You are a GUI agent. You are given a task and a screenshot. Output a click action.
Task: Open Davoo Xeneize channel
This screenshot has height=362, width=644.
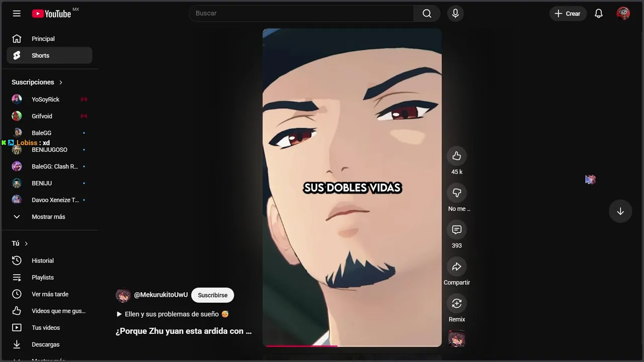pyautogui.click(x=49, y=200)
